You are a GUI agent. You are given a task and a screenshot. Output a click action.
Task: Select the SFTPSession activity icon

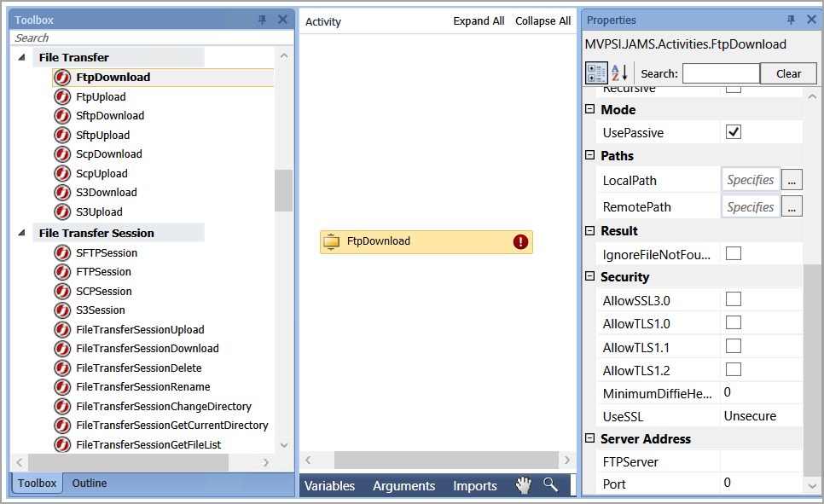62,252
